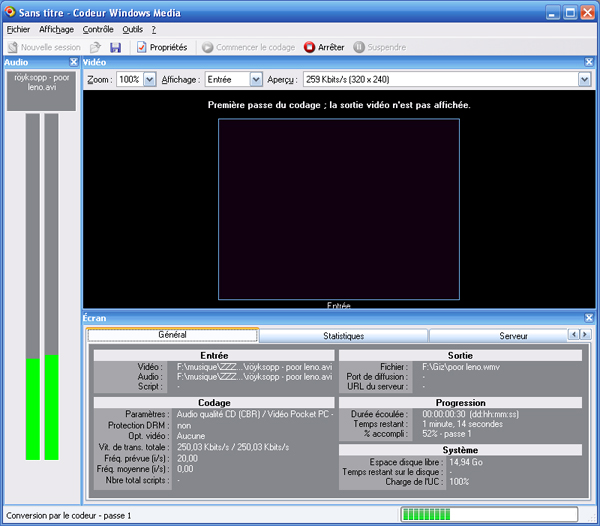The width and height of the screenshot is (600, 526).
Task: Click the Zoom 100% value field
Action: pos(130,80)
